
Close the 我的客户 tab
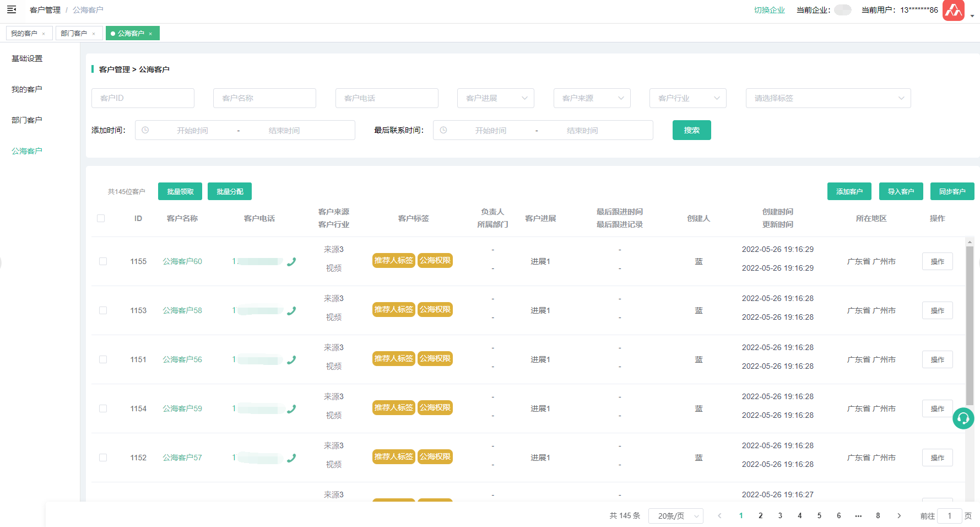(44, 34)
